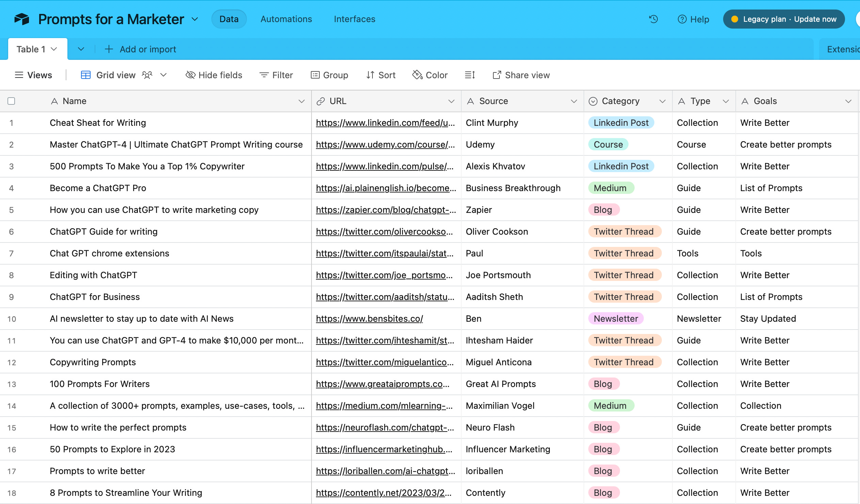Switch to the Automations tab
860x504 pixels.
(x=286, y=19)
